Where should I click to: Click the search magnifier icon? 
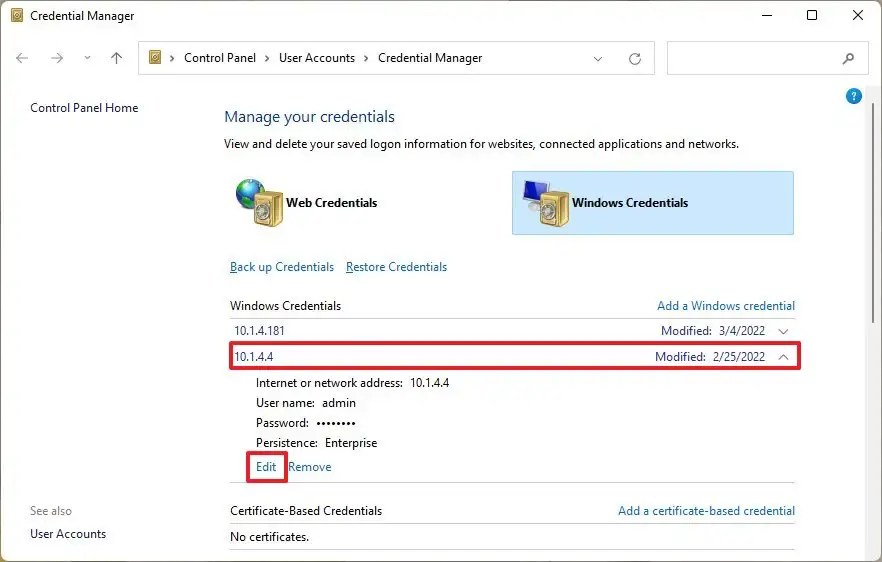pyautogui.click(x=848, y=58)
